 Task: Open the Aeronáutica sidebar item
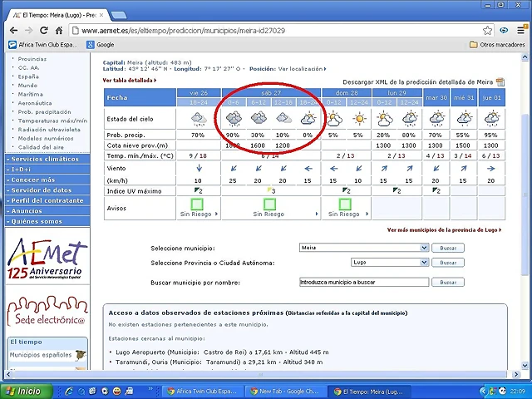[x=35, y=103]
